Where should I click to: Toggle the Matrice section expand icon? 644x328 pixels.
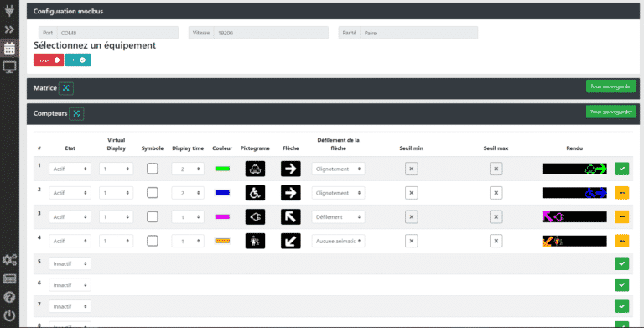65,88
